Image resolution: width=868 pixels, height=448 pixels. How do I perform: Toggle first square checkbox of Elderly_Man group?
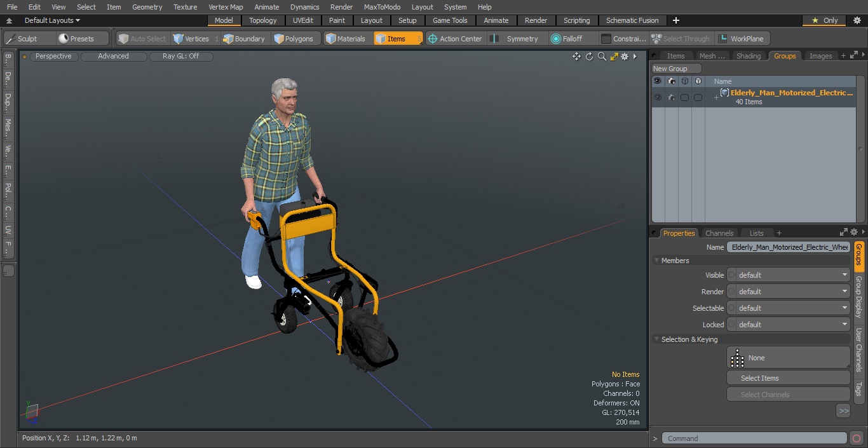click(x=684, y=97)
